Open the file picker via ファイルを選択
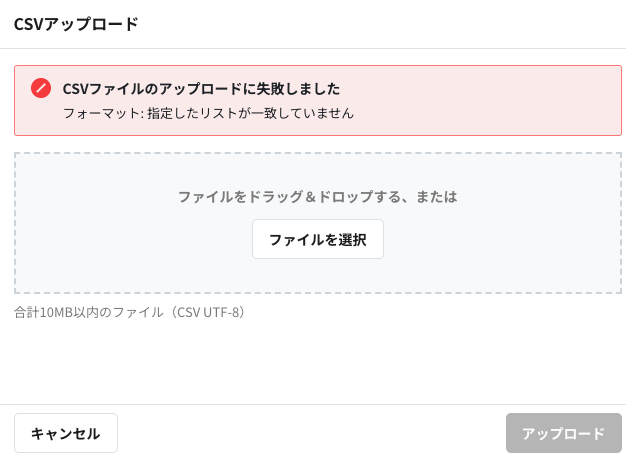 317,239
